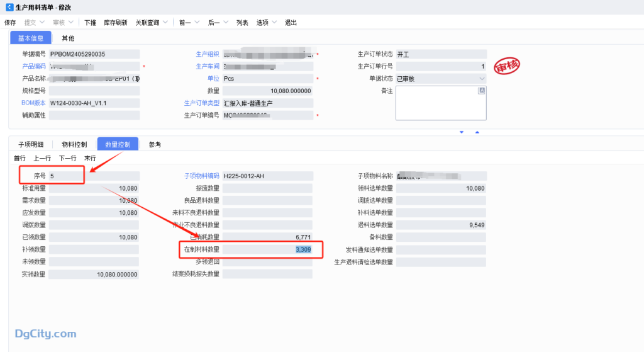Click the 单位 field showing Pcs
The width and height of the screenshot is (644, 352).
[x=268, y=79]
